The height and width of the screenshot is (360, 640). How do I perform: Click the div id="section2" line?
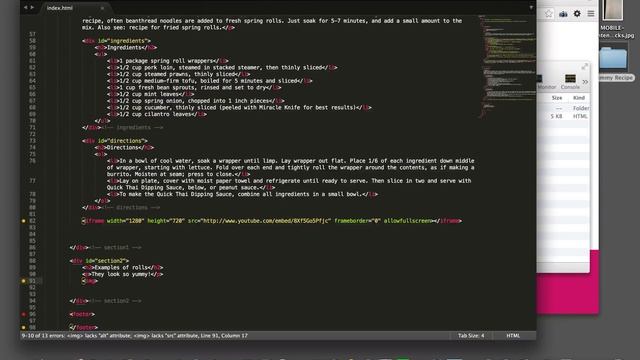point(99,261)
